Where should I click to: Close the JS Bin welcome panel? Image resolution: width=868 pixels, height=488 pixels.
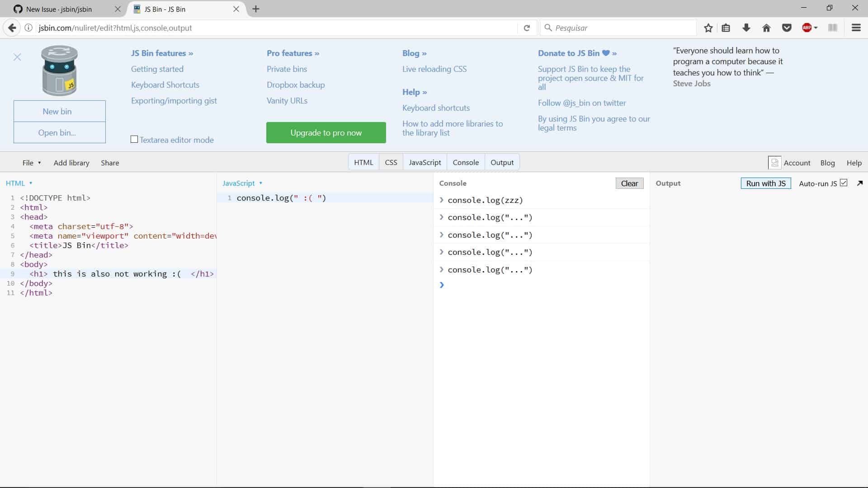[17, 57]
